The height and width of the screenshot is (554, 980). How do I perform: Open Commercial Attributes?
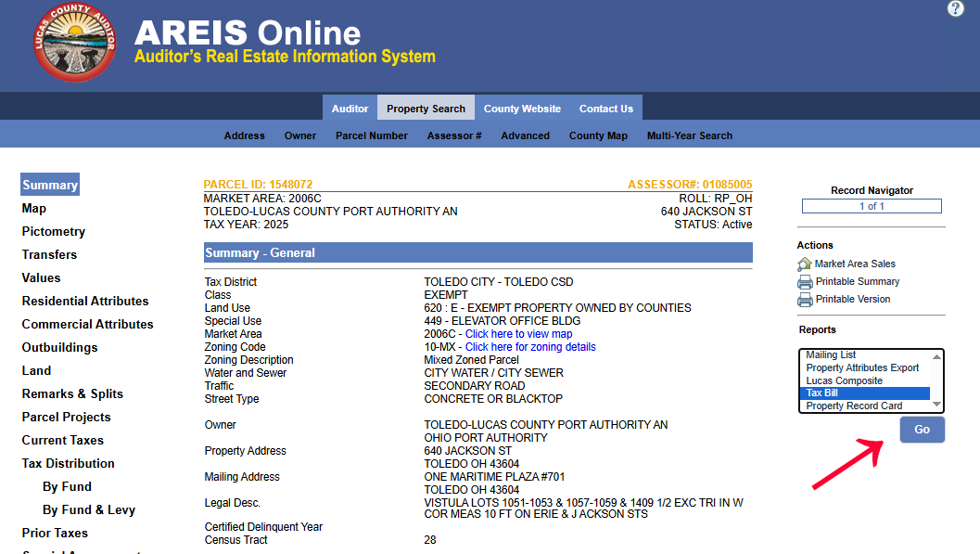(87, 324)
